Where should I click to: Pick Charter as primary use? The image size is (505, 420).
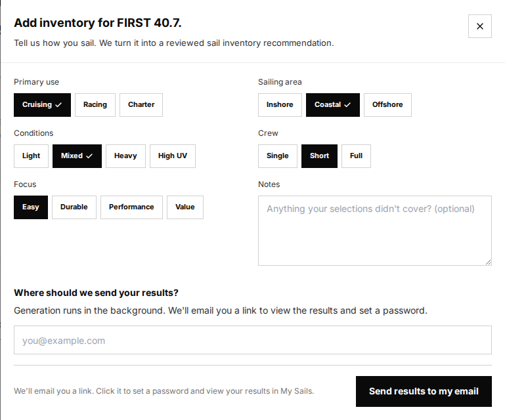pyautogui.click(x=141, y=105)
